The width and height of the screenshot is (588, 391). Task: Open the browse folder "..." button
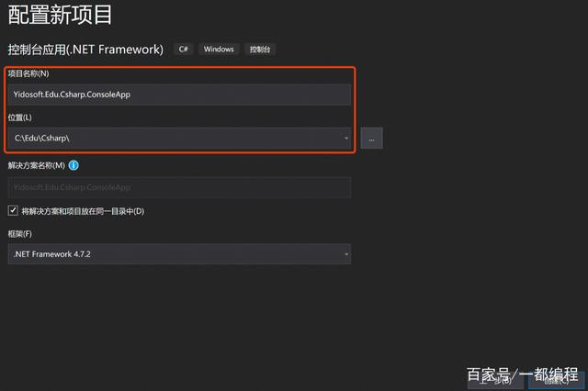pyautogui.click(x=371, y=138)
